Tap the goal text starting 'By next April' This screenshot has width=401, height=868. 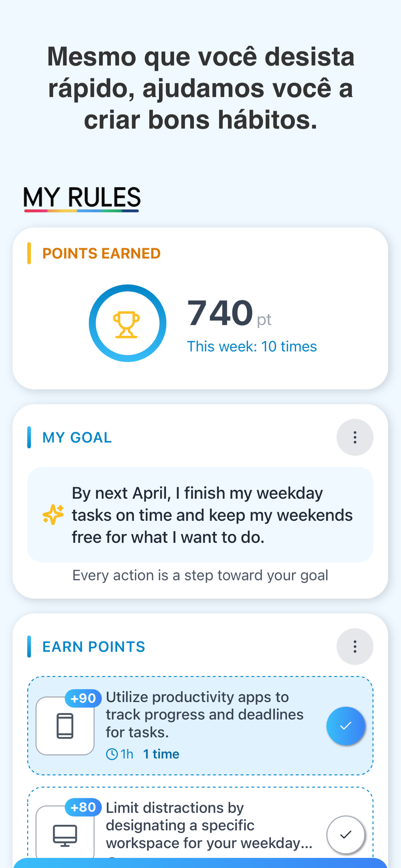(x=212, y=515)
